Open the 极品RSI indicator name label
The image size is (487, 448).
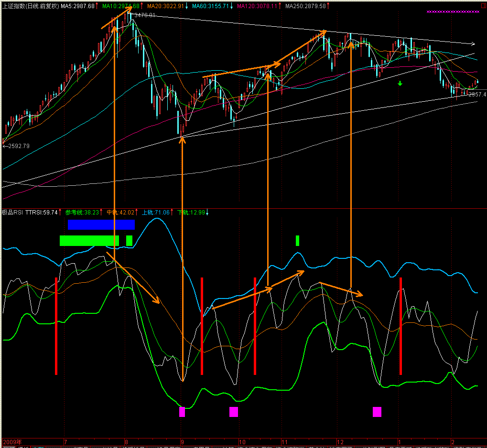13,213
